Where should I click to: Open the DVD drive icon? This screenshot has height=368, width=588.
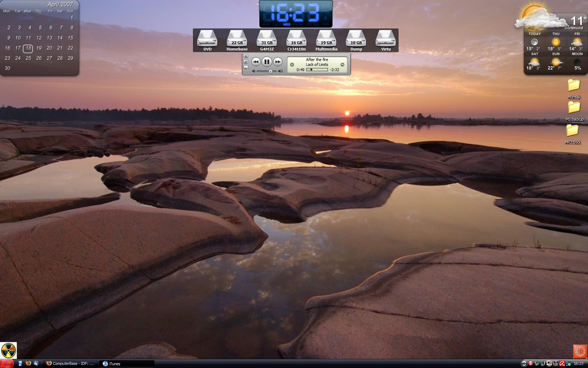pyautogui.click(x=207, y=41)
